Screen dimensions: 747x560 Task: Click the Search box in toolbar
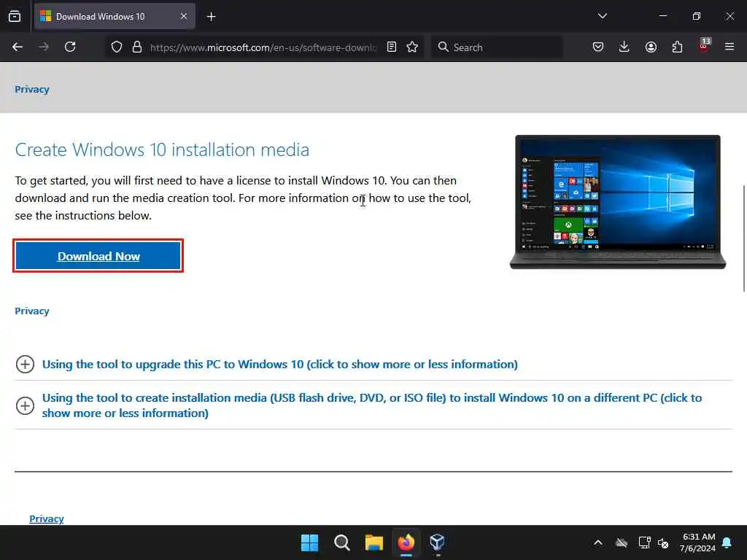[497, 47]
